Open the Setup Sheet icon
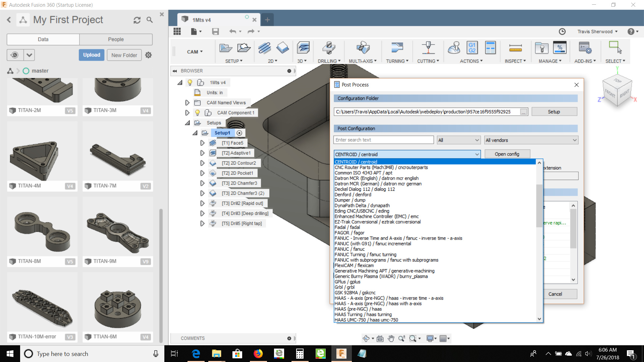The width and height of the screenshot is (644, 362). pos(490,48)
